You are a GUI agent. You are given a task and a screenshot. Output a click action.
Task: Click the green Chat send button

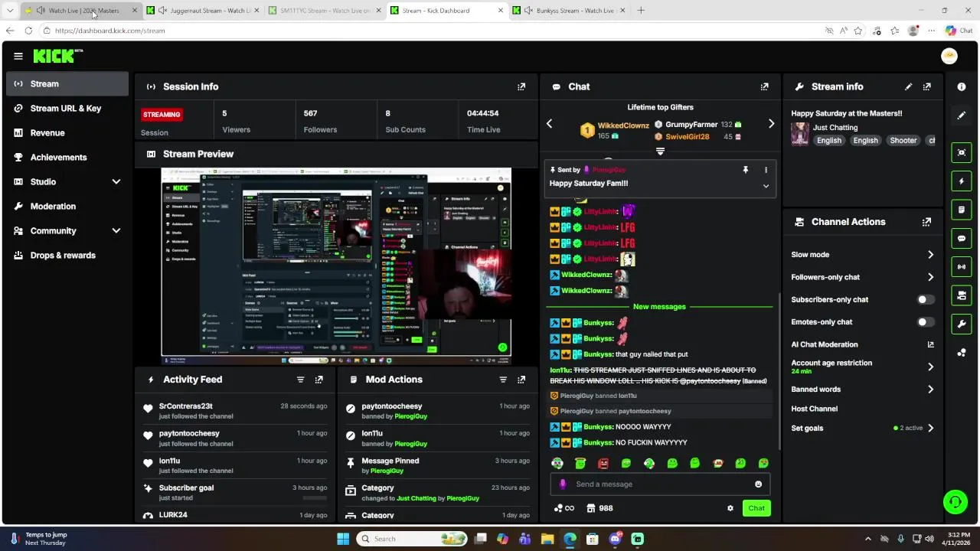tap(756, 508)
